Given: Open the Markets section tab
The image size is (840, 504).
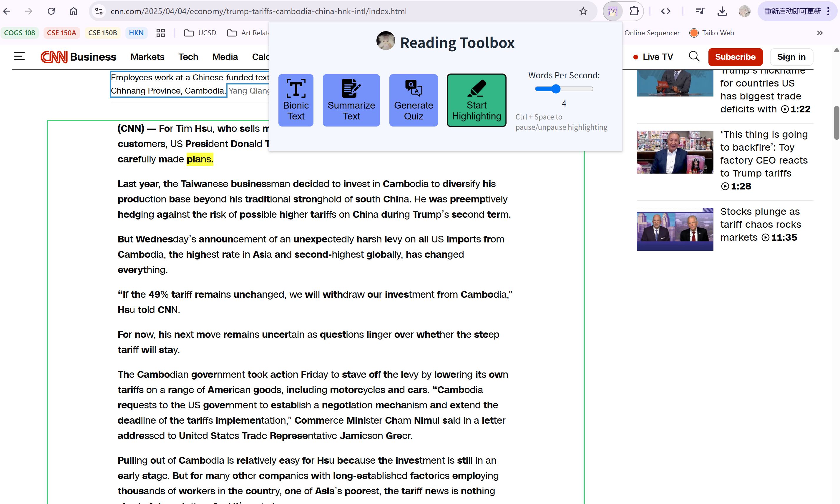Looking at the screenshot, I should (x=147, y=57).
